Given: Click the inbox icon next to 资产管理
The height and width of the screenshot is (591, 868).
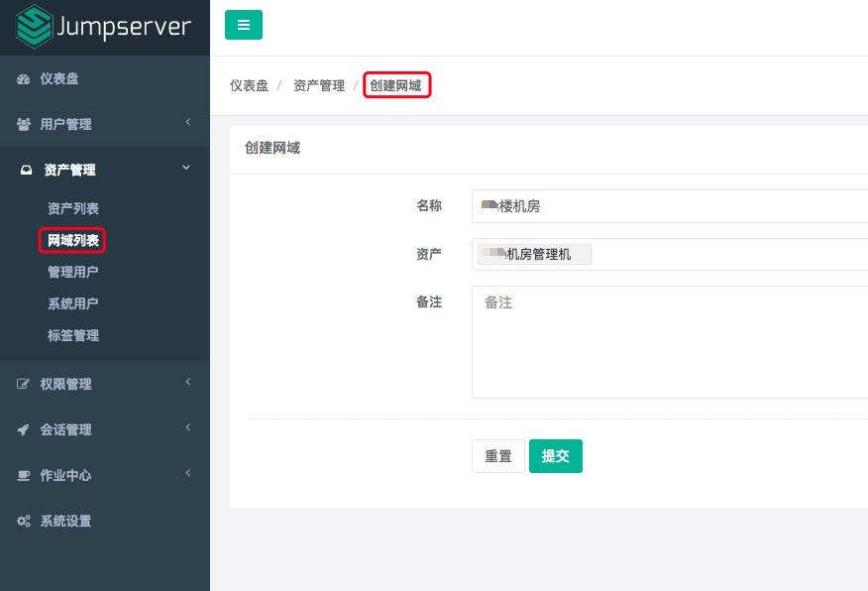Looking at the screenshot, I should tap(26, 170).
